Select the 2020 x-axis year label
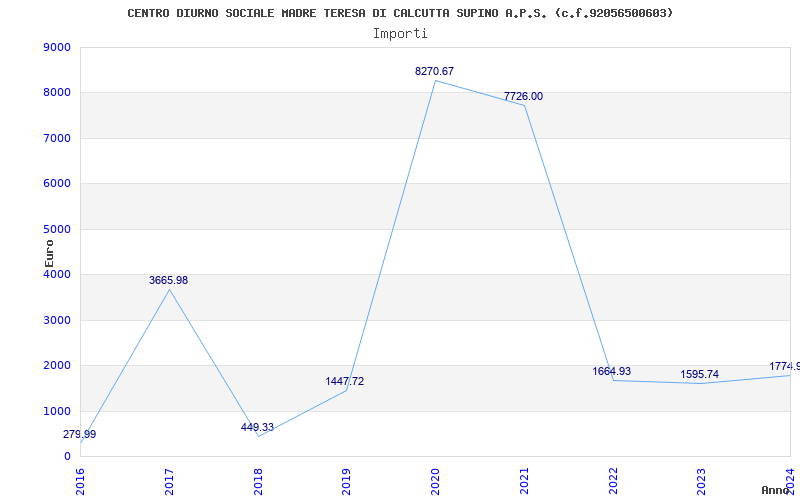The height and width of the screenshot is (500, 800). click(x=436, y=481)
